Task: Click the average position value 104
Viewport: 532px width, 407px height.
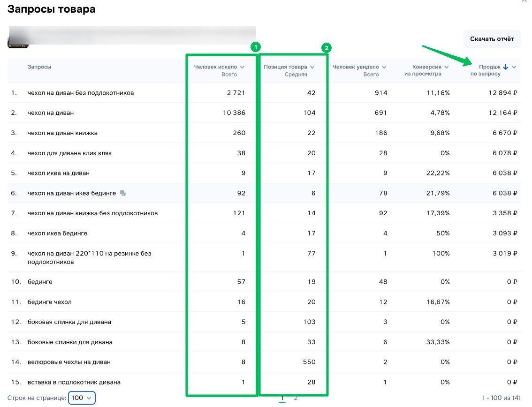Action: (310, 113)
